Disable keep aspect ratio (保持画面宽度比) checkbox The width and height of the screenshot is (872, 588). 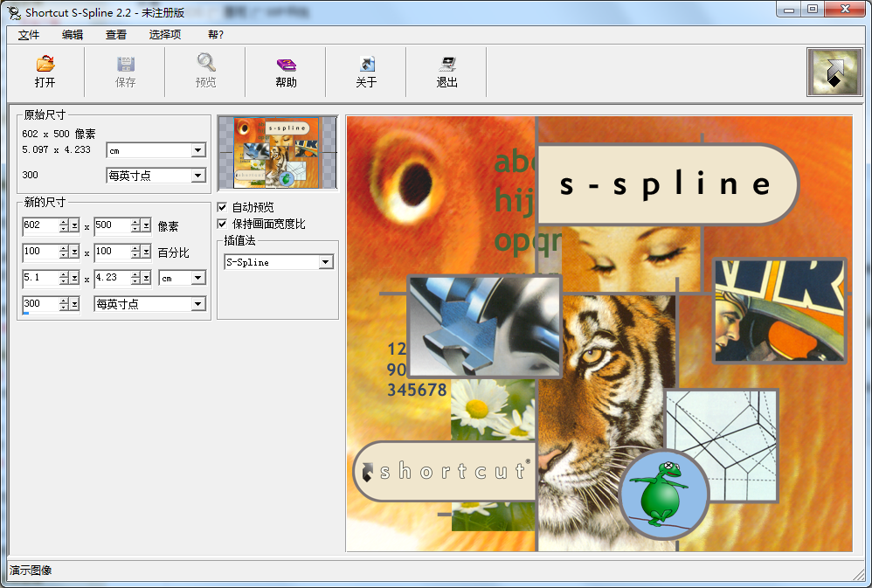tap(222, 225)
